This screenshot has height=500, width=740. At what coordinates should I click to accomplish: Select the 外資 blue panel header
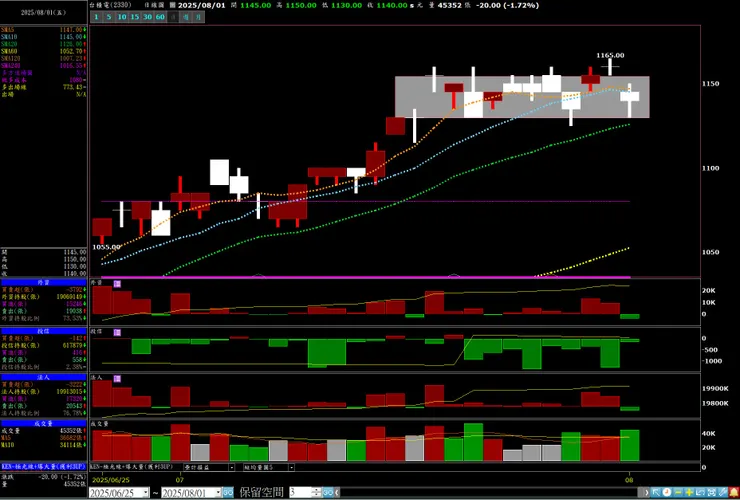[43, 282]
